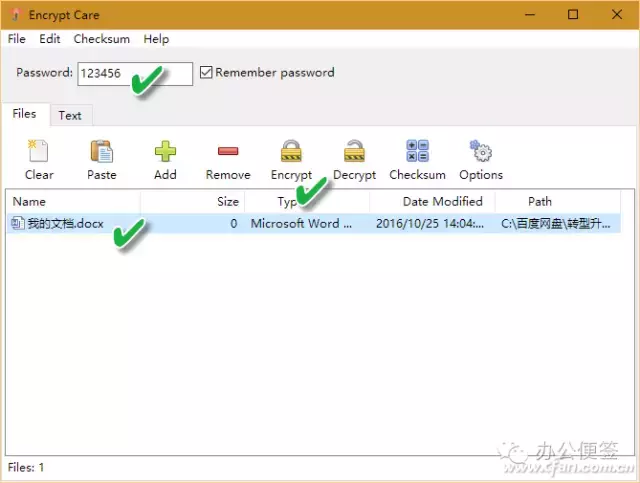Encrypt files using the closed padlock icon
Screen dimensions: 640x483
291,151
